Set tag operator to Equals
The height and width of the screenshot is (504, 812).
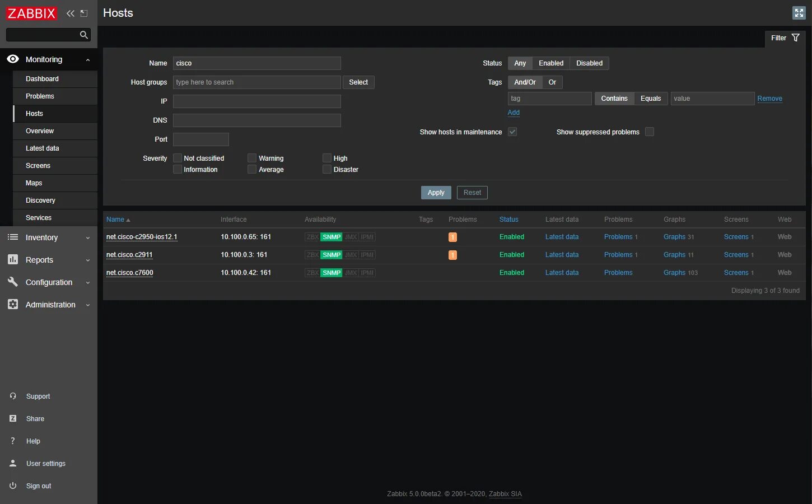click(x=651, y=99)
